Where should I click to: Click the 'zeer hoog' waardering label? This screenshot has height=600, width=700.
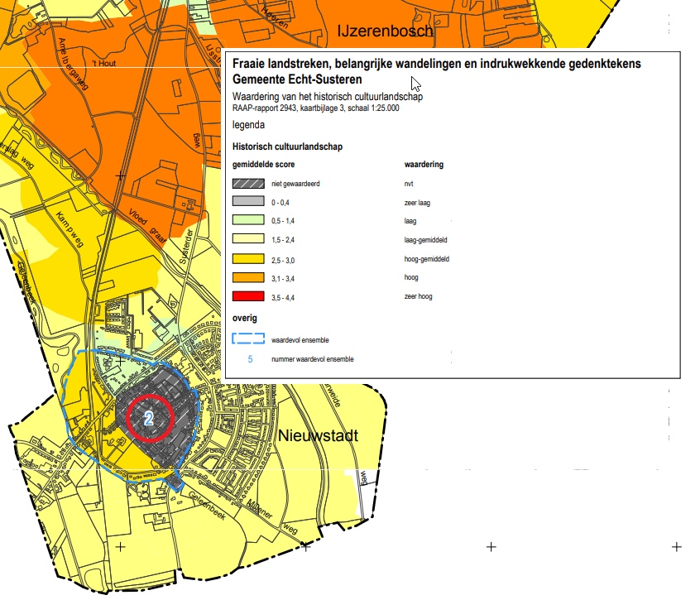[x=418, y=296]
